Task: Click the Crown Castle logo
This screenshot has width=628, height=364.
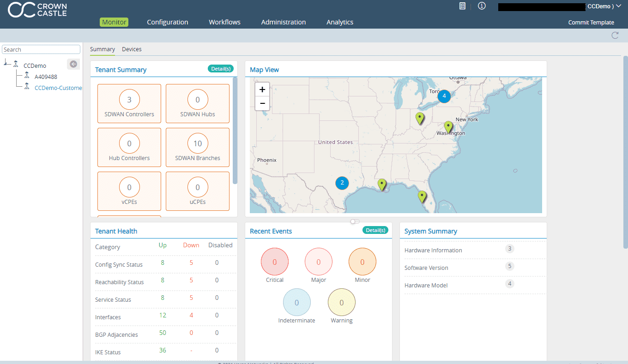Action: pos(37,10)
